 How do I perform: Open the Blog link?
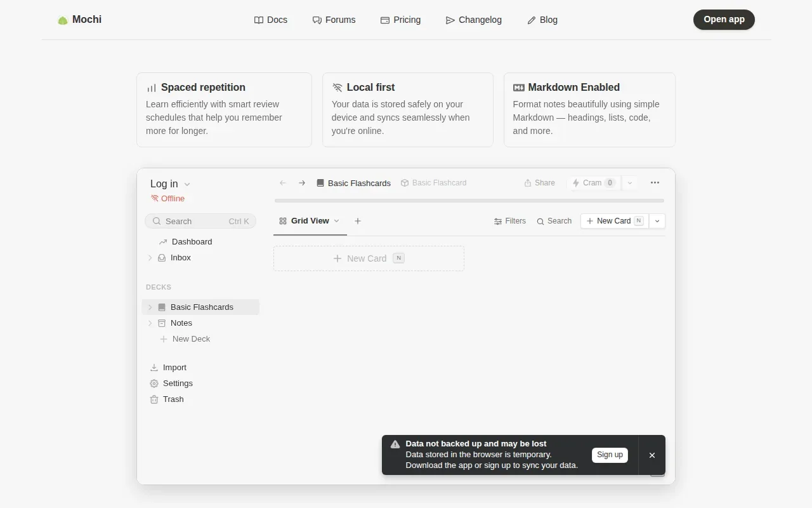click(x=542, y=20)
